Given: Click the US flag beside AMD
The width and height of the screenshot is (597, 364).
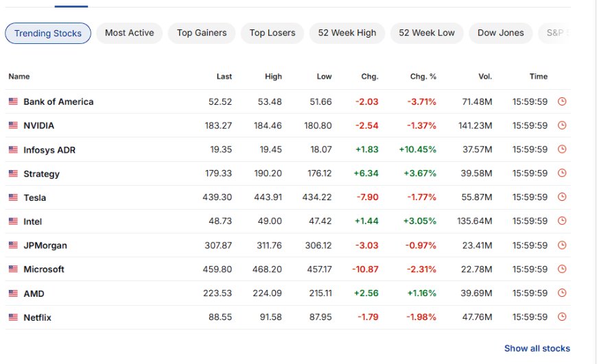Looking at the screenshot, I should point(13,293).
